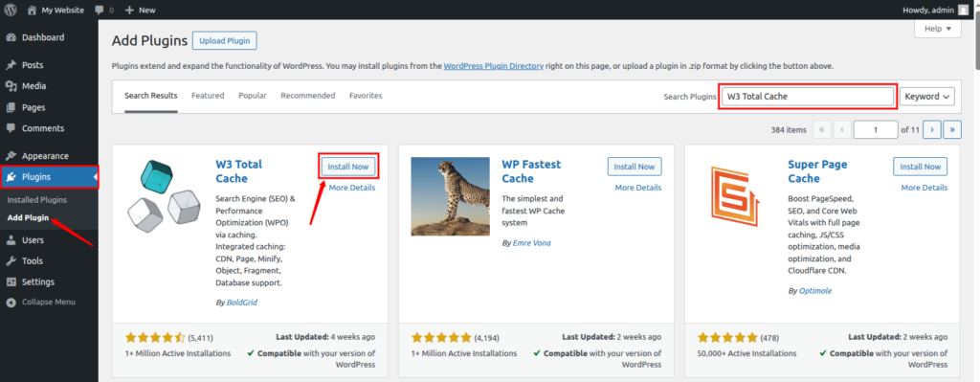Screen dimensions: 980x382
Task: Click the admin avatar icon
Action: (x=963, y=10)
